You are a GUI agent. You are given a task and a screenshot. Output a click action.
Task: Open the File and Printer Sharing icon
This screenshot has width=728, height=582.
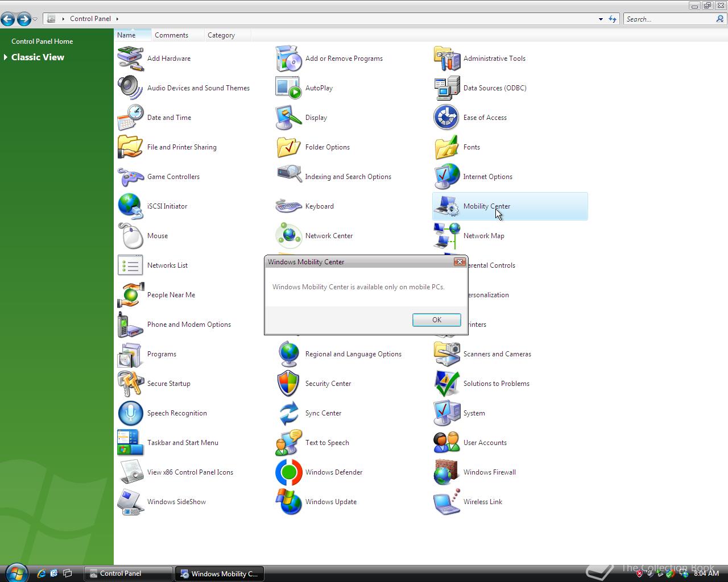click(x=130, y=147)
